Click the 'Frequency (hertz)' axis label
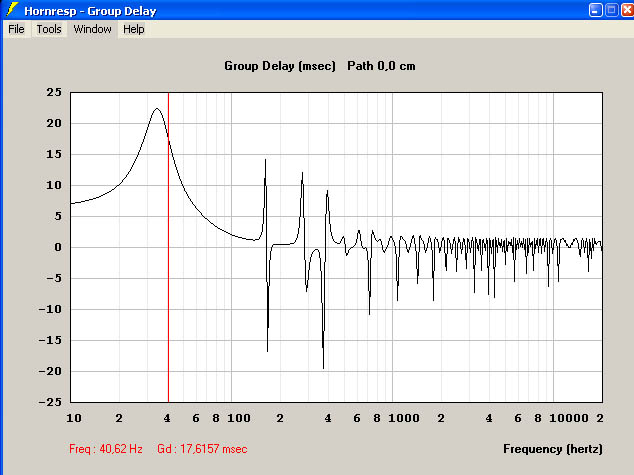Image resolution: width=634 pixels, height=475 pixels. tap(553, 449)
